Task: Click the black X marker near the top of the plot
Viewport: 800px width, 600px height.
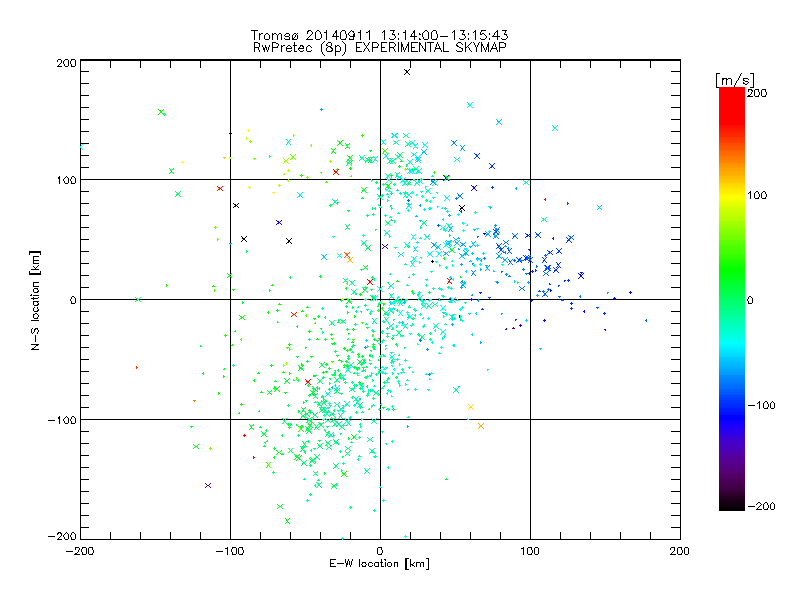Action: point(407,72)
